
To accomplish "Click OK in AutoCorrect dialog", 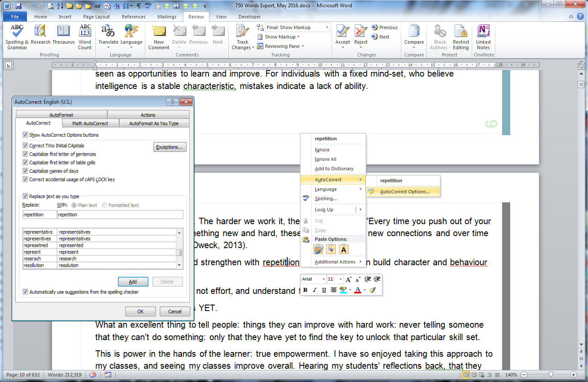I will (140, 311).
